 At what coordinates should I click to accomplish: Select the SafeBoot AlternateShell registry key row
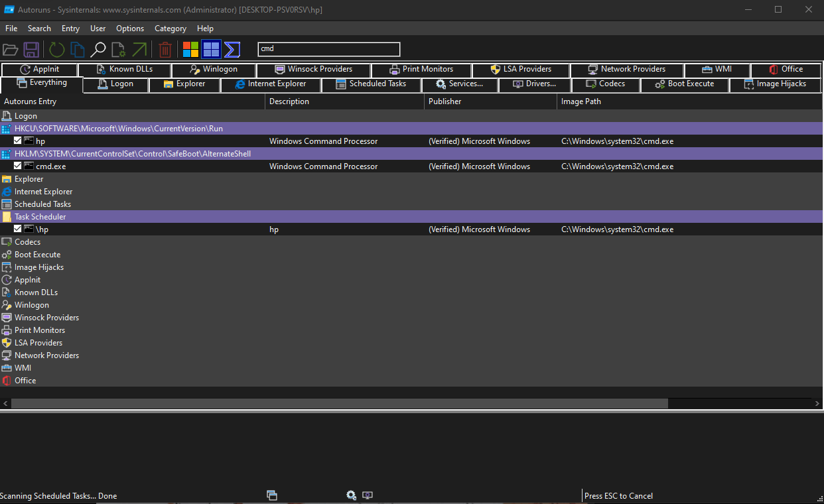pyautogui.click(x=411, y=153)
